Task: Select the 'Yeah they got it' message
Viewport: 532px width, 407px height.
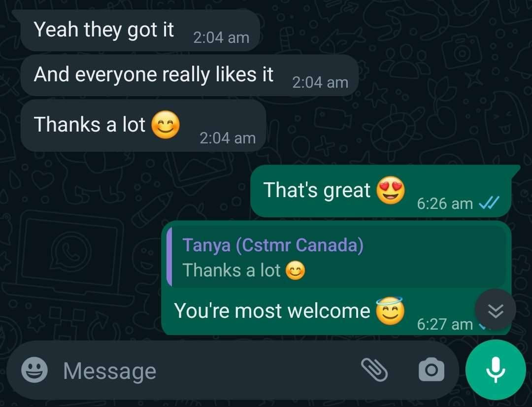Action: click(x=140, y=30)
